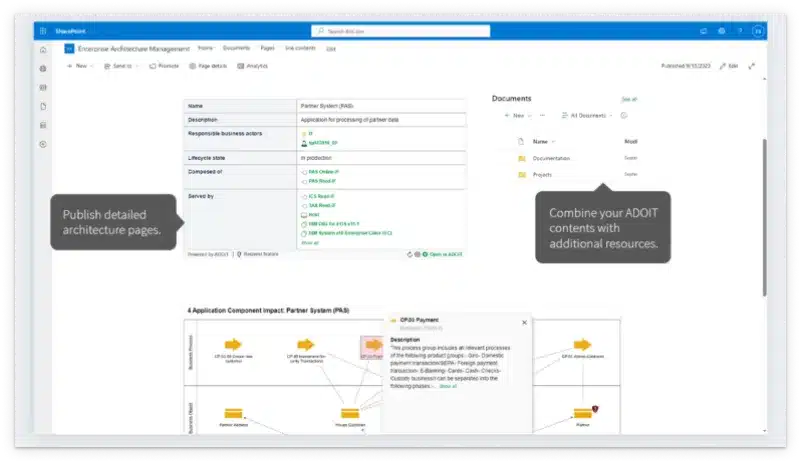Open the settings gear in header

coord(722,31)
